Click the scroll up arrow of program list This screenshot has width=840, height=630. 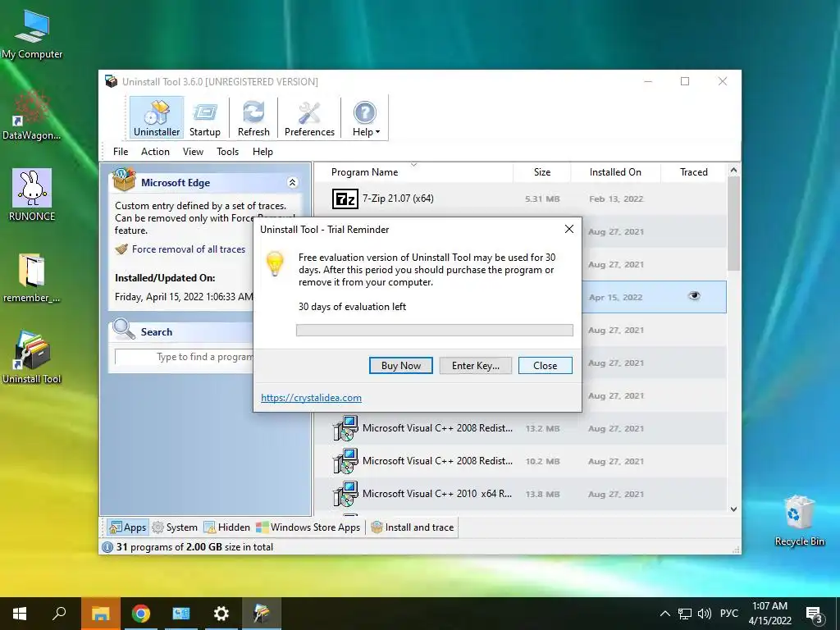(734, 171)
